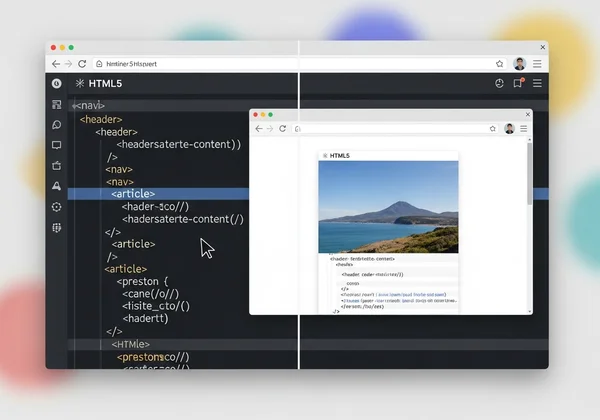The image size is (600, 420).
Task: Open the hamburger menu in the outer browser toolbar
Action: click(x=537, y=64)
